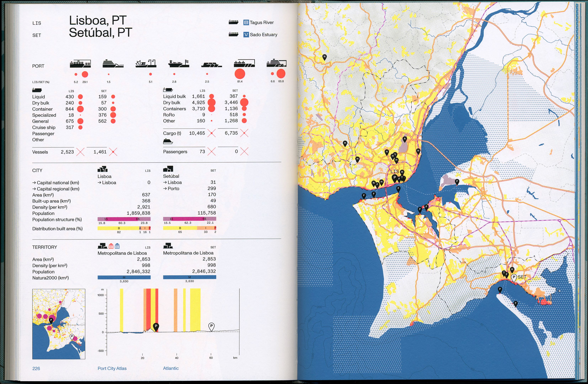Click the Setúbal city buildings icon

pyautogui.click(x=168, y=169)
